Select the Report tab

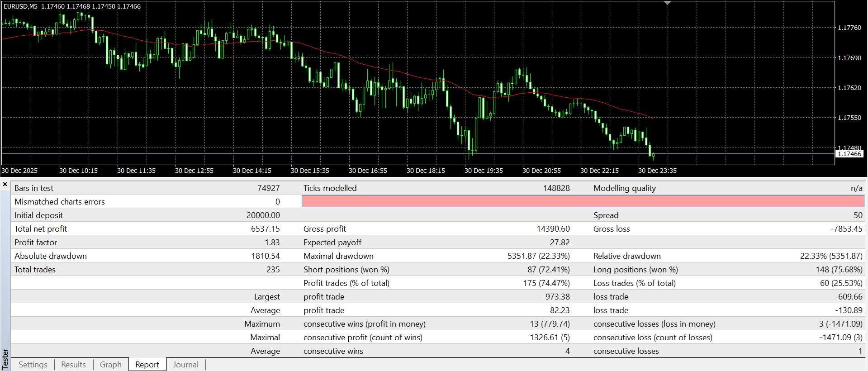(x=147, y=365)
